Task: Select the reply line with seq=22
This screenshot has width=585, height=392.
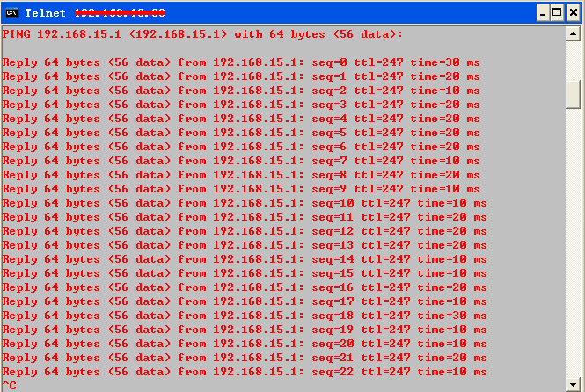Action: pyautogui.click(x=245, y=372)
